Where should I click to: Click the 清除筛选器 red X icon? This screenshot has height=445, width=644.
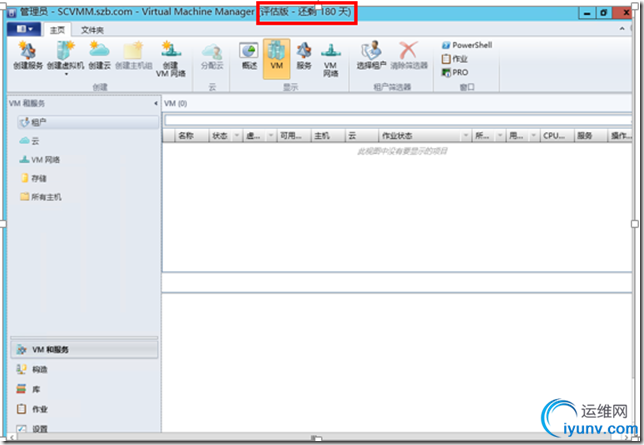click(x=409, y=55)
